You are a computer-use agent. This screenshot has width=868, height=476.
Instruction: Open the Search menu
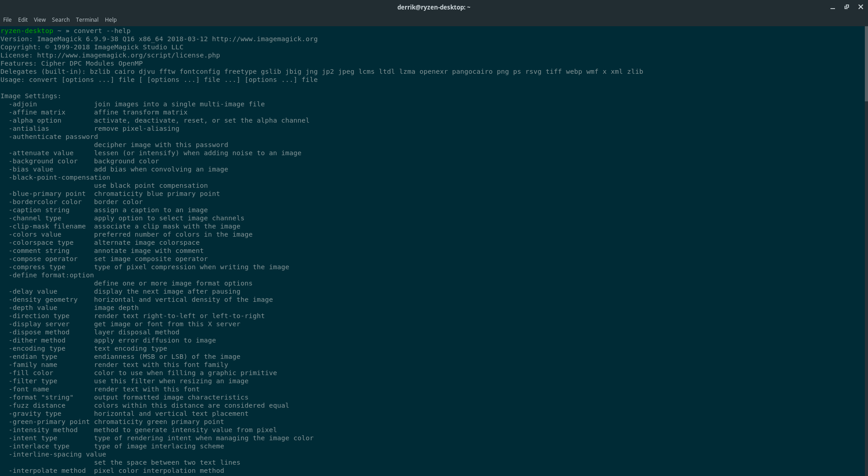(x=60, y=19)
